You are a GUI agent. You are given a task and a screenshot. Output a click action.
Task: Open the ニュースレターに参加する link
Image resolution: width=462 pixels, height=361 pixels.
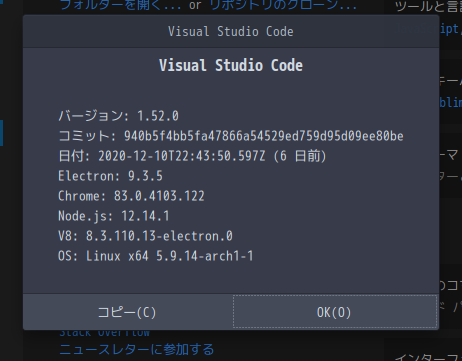click(x=137, y=349)
